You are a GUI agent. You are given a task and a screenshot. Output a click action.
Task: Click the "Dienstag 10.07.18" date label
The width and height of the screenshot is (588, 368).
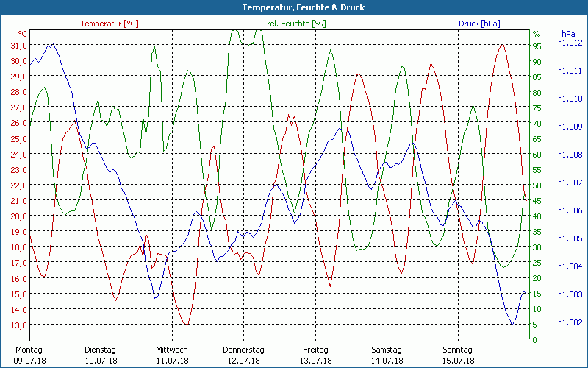(x=100, y=355)
